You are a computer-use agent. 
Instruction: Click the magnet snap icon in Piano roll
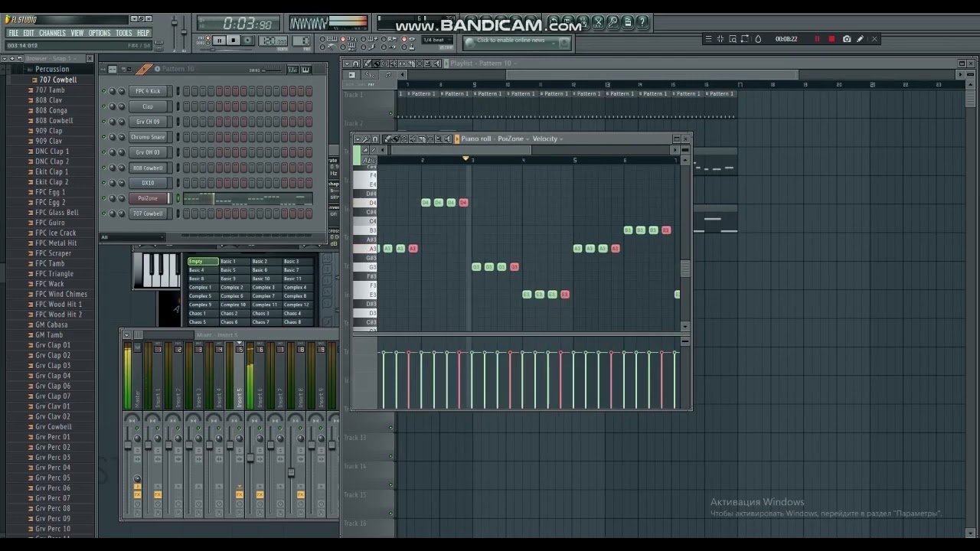pos(375,139)
